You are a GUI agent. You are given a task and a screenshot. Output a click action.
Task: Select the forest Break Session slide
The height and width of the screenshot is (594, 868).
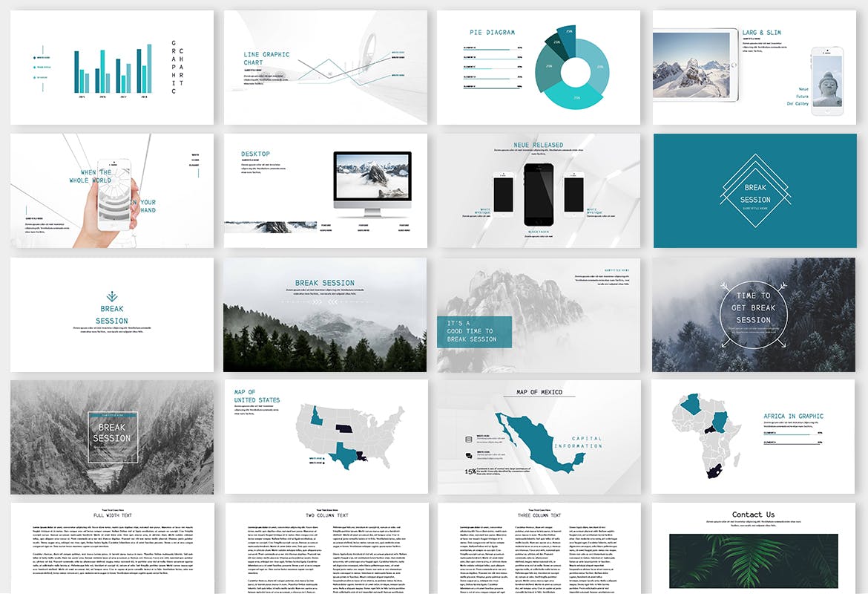click(325, 315)
